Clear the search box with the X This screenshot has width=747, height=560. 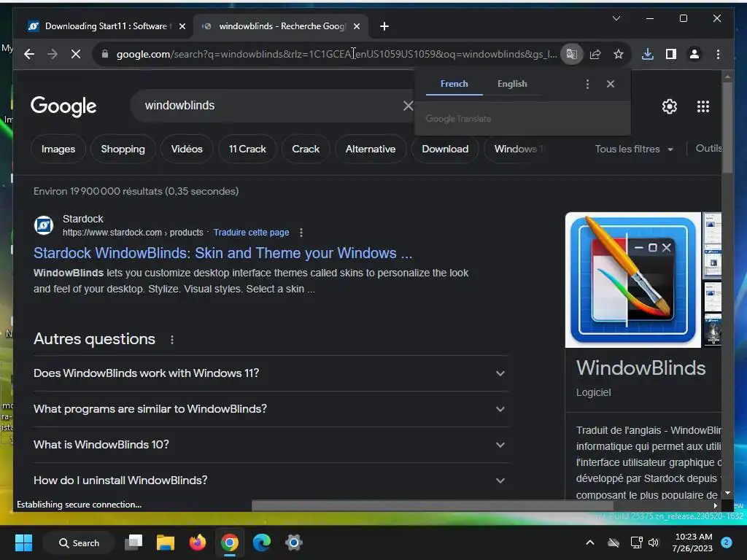(x=408, y=106)
